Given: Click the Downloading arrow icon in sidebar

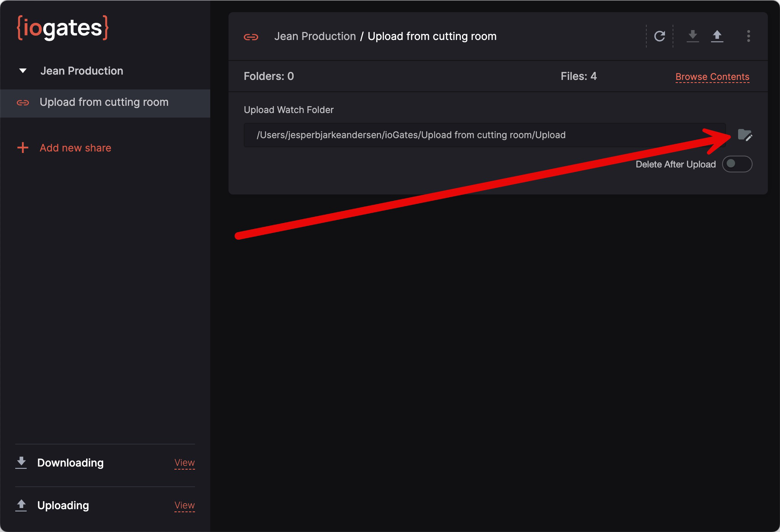Looking at the screenshot, I should point(21,462).
